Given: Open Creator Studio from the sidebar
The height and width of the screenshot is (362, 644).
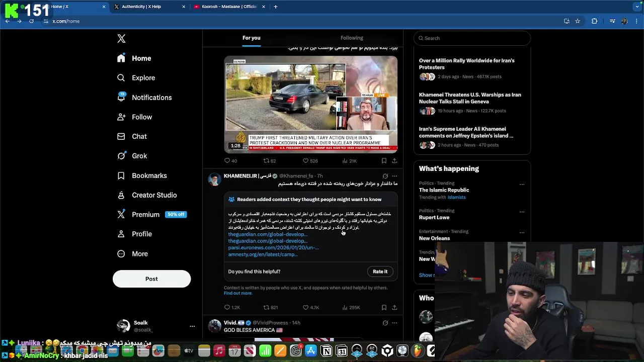Looking at the screenshot, I should tap(146, 195).
